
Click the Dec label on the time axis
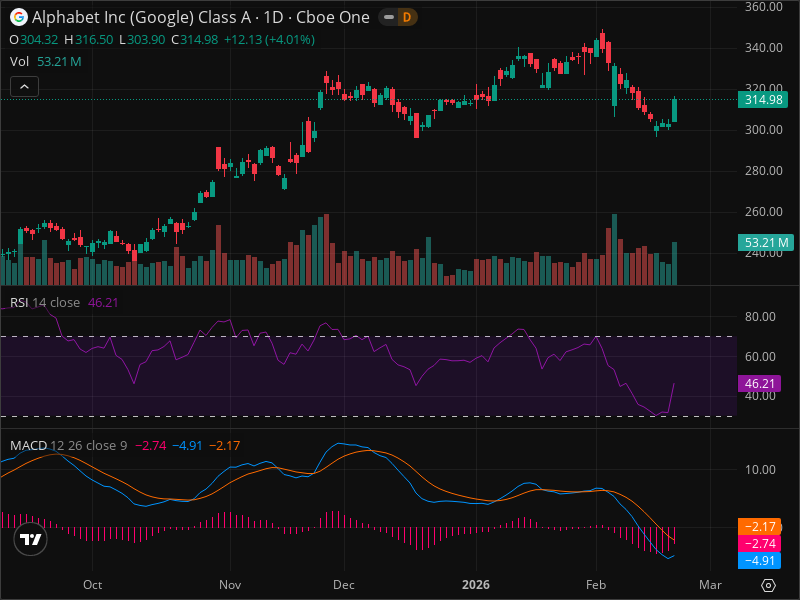pos(344,585)
